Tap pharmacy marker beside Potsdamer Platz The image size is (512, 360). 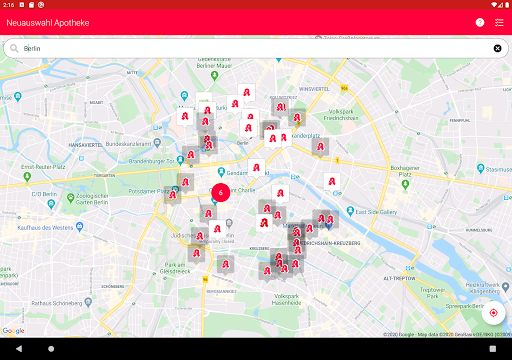coord(173,195)
